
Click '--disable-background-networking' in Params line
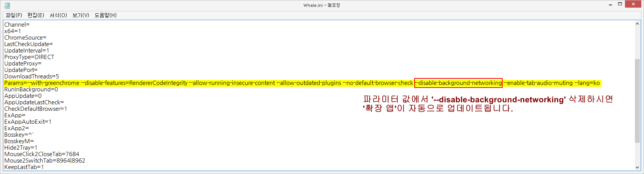(x=458, y=83)
